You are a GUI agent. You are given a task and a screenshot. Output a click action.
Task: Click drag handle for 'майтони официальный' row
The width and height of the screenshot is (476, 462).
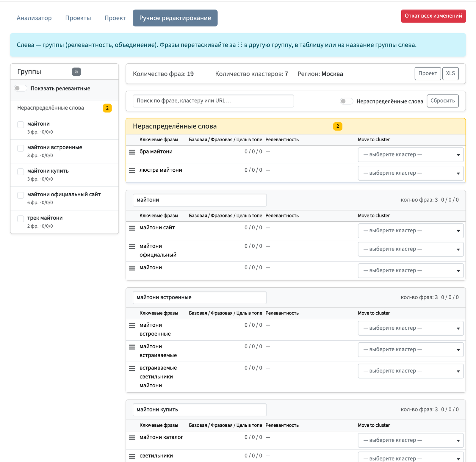point(132,247)
